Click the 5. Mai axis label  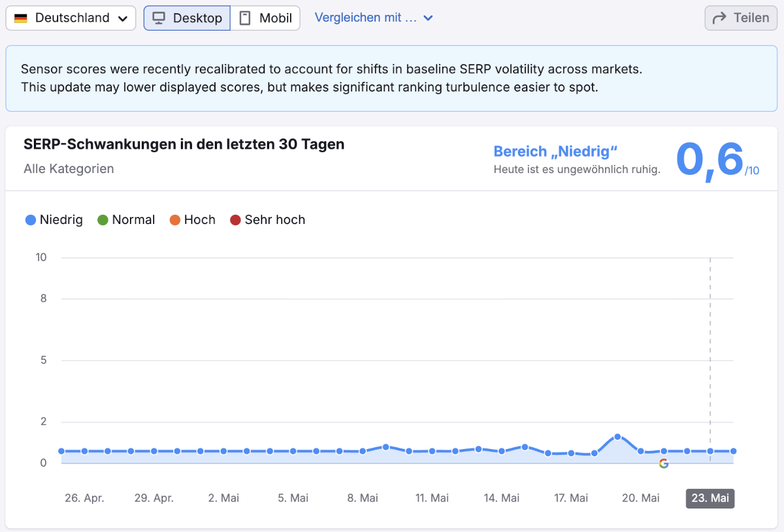point(293,498)
